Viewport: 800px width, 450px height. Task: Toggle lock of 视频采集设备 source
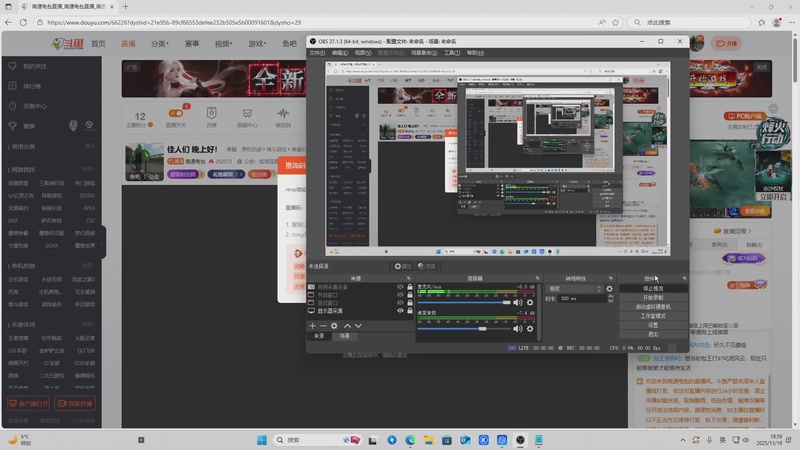point(410,287)
